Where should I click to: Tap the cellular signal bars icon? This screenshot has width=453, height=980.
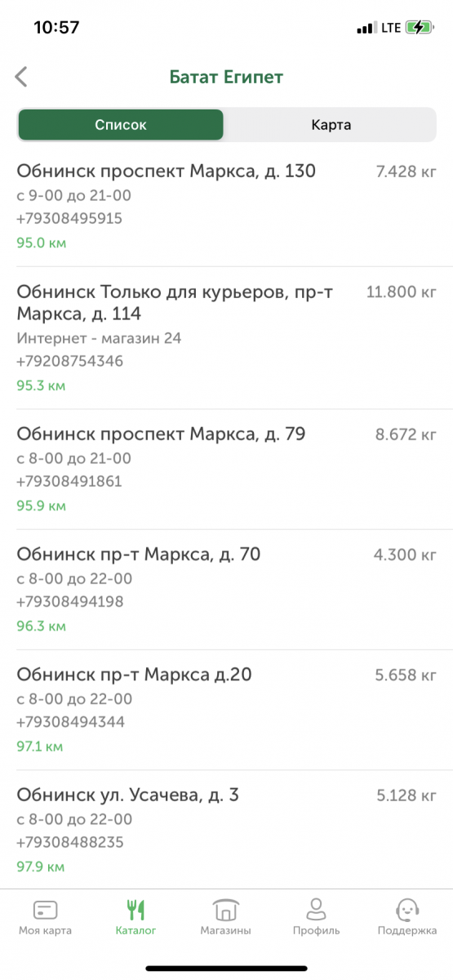click(x=365, y=29)
